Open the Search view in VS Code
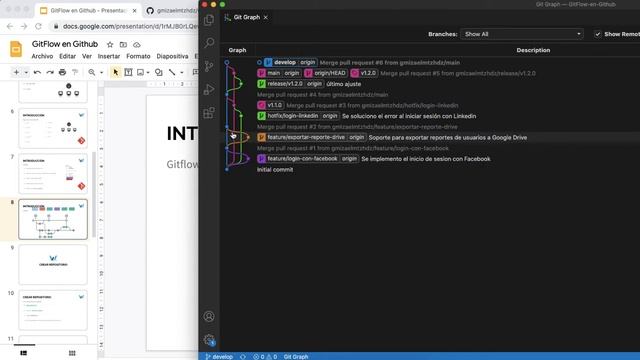Image resolution: width=640 pixels, height=360 pixels. 209,42
